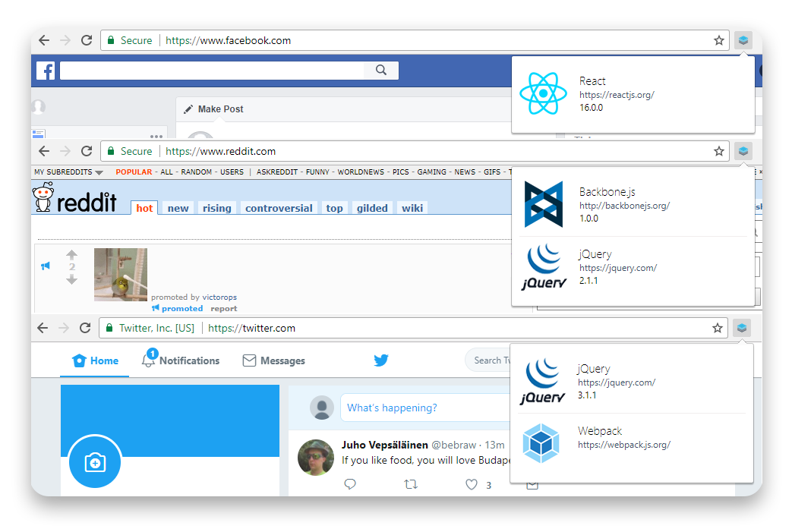Image resolution: width=792 pixels, height=532 pixels.
Task: Click the Backbone.js logo in popup
Action: point(543,204)
